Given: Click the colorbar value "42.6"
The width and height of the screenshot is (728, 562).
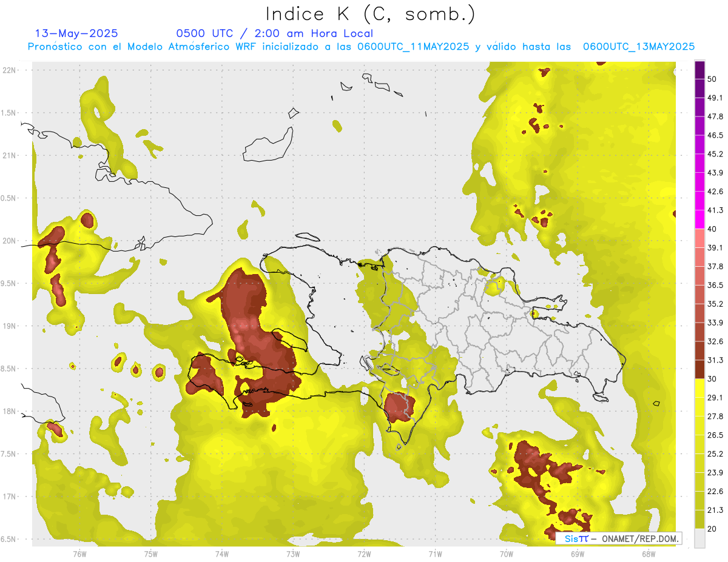Looking at the screenshot, I should [x=716, y=192].
